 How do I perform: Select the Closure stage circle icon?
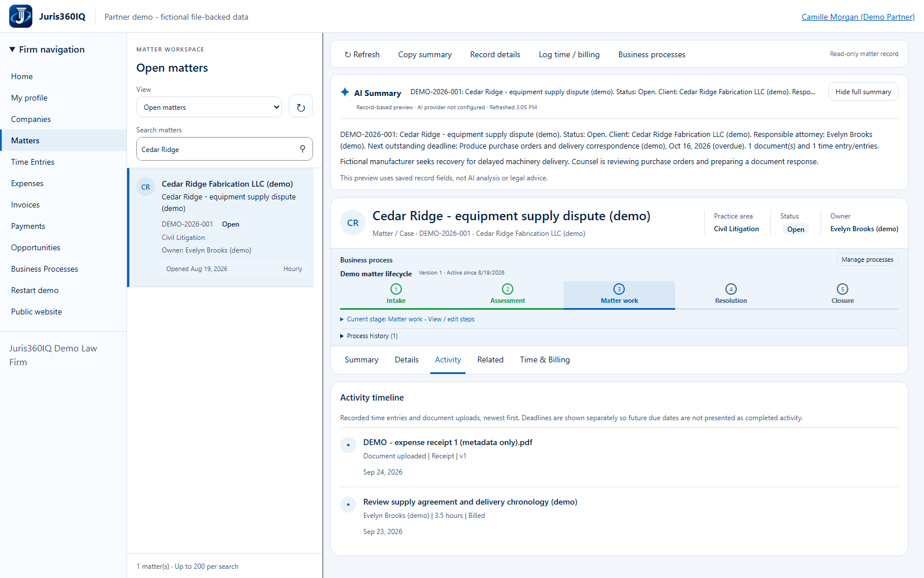tap(843, 289)
